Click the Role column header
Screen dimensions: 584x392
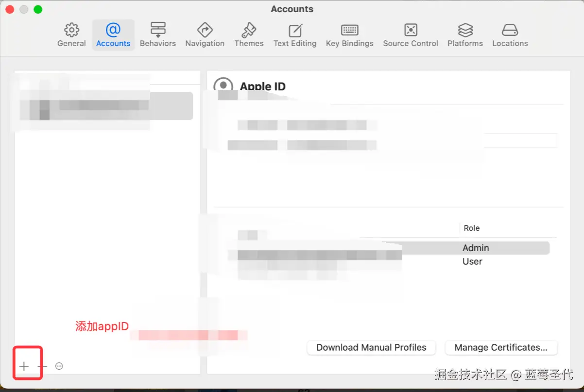point(472,228)
